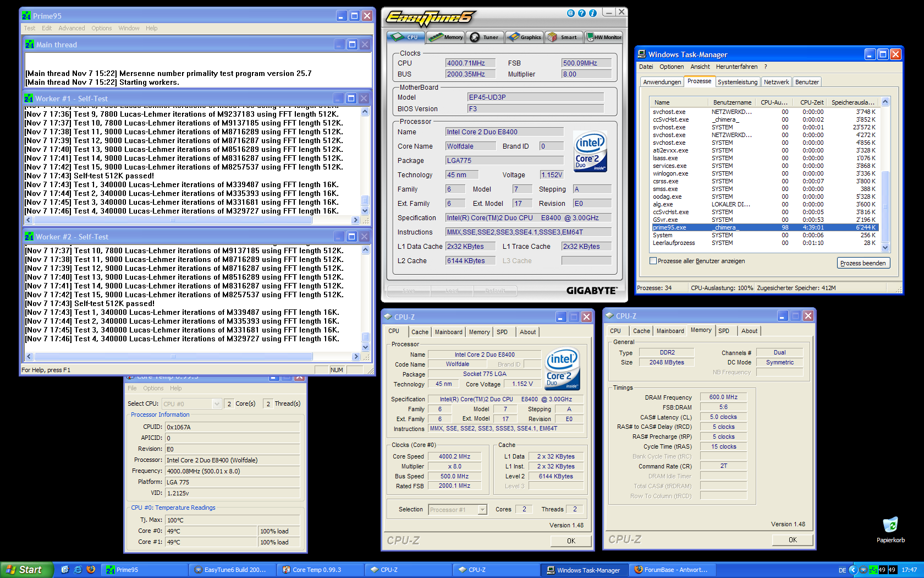The image size is (924, 578).
Task: Open the Tuner tab in EasyTune6
Action: (x=485, y=37)
